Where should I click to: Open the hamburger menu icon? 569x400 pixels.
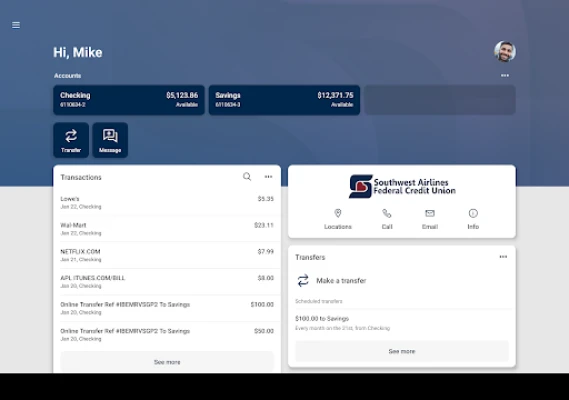(16, 25)
